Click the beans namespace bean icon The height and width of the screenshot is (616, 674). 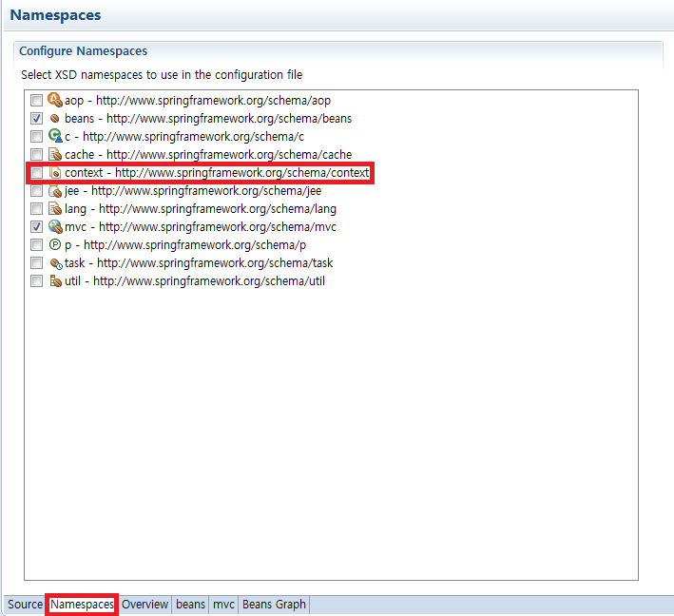coord(54,118)
